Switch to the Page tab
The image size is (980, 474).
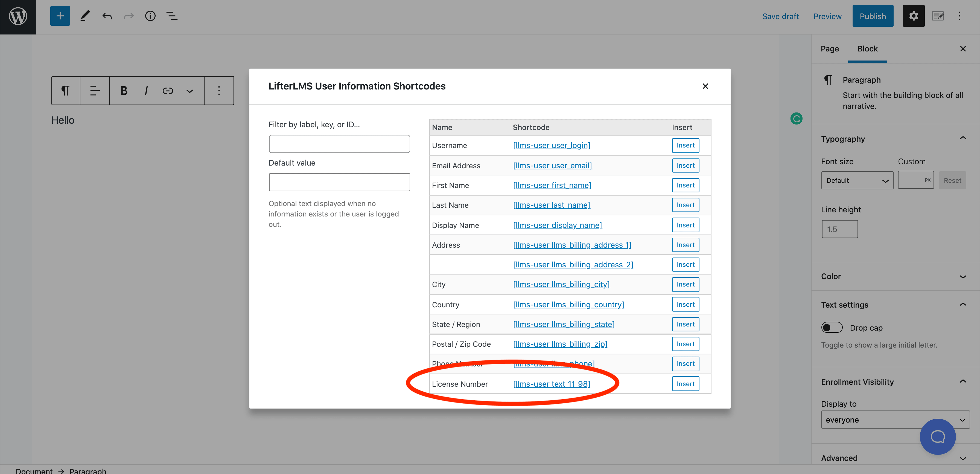point(830,49)
